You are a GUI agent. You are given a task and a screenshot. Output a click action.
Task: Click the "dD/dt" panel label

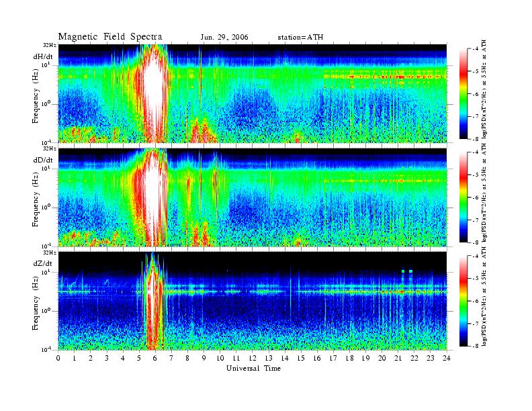[x=43, y=160]
